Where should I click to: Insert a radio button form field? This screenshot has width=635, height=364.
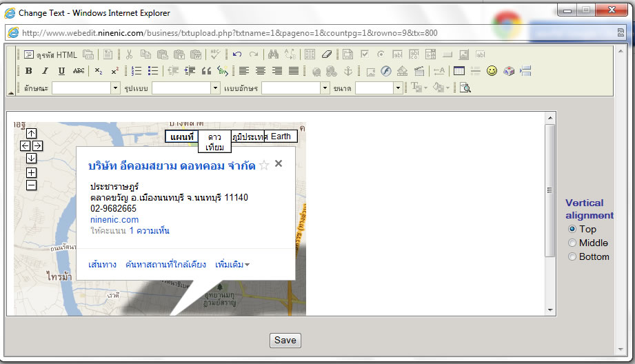(381, 54)
